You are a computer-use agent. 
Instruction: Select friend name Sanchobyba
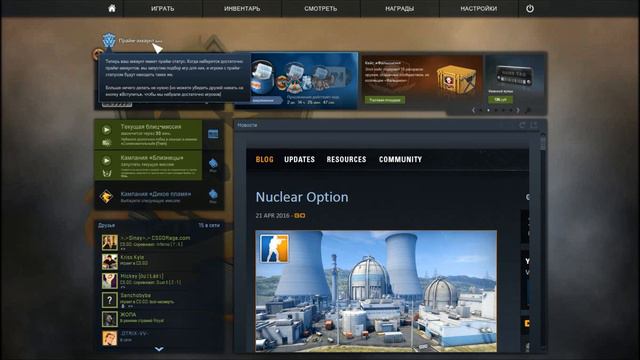[136, 295]
